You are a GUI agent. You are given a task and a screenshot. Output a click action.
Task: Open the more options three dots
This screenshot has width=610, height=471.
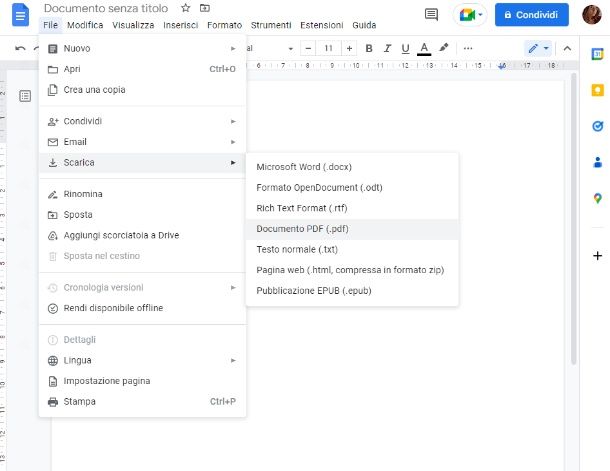click(468, 48)
